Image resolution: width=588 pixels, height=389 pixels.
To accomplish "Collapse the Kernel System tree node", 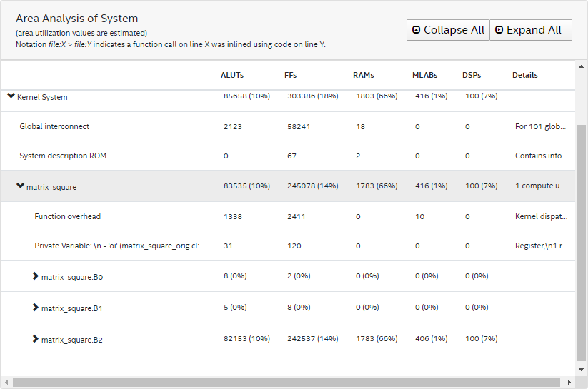I will point(11,96).
